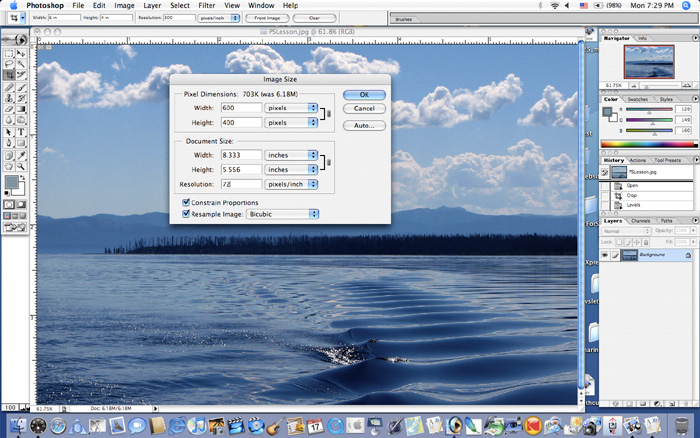Switch to the Actions tab

638,160
